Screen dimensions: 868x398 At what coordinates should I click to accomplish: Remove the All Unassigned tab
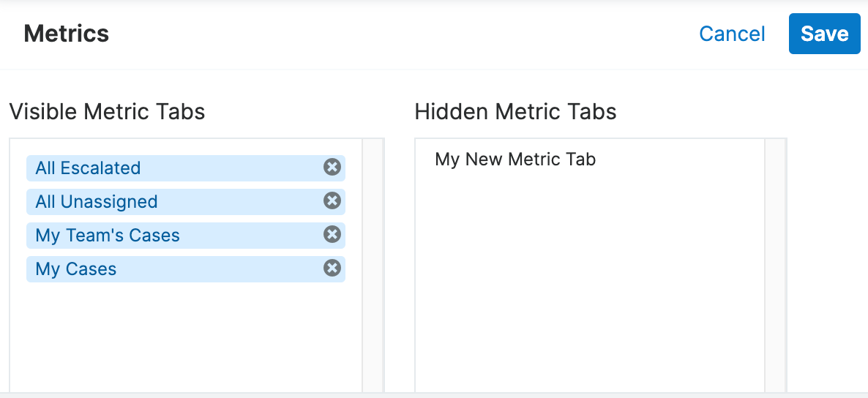[332, 201]
